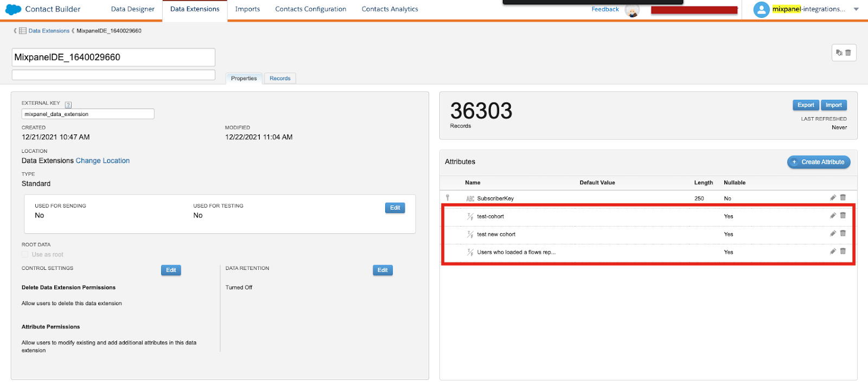Click the Length column header
Viewport: 868px width, 387px height.
[x=704, y=183]
